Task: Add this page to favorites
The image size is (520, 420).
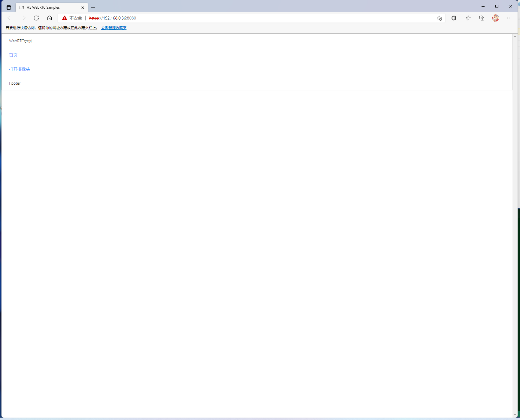Action: click(439, 18)
